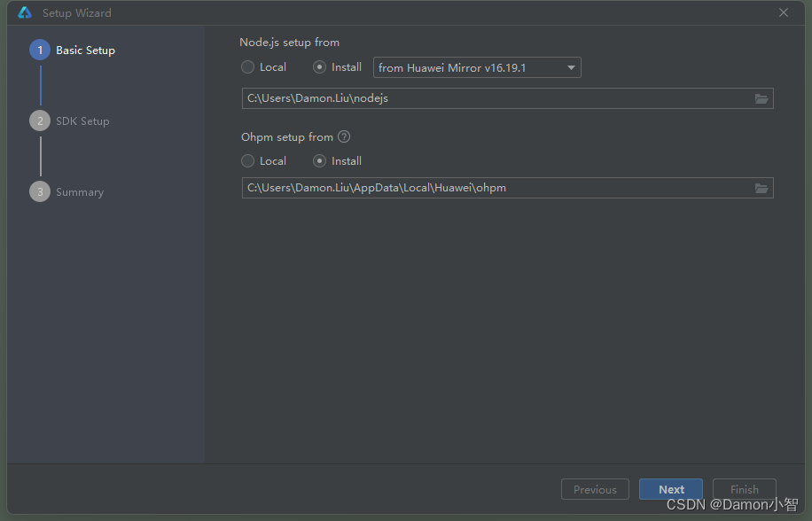Select Install option for Node.js setup
Image resolution: width=812 pixels, height=521 pixels.
click(x=337, y=67)
